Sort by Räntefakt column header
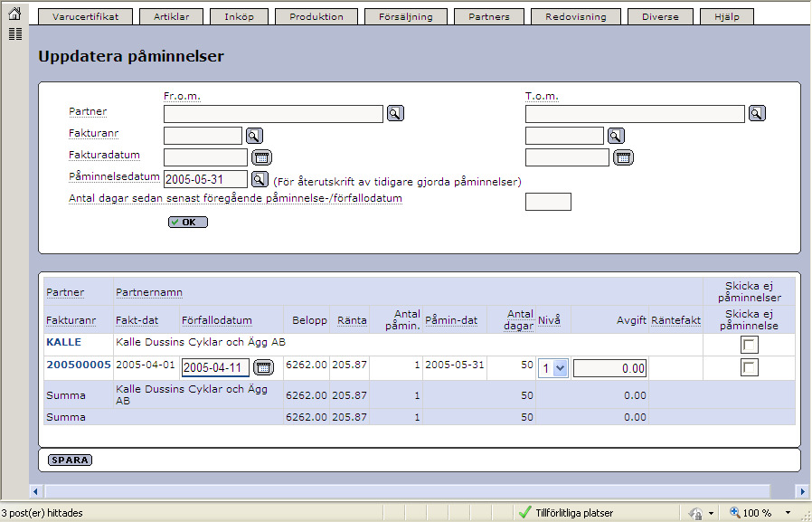812x522 pixels. (675, 320)
